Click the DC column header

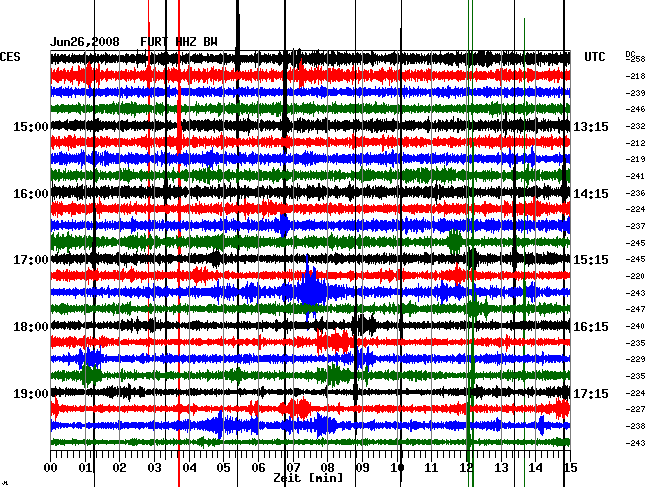[x=630, y=54]
